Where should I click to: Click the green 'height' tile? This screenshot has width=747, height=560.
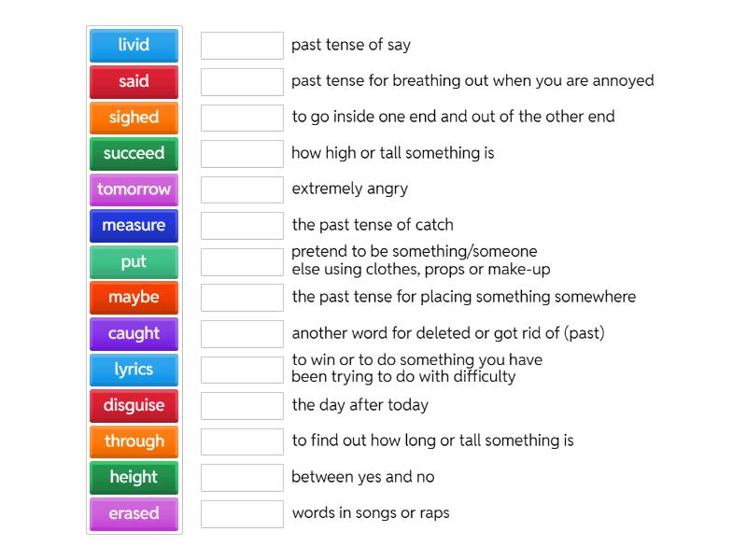coord(134,478)
